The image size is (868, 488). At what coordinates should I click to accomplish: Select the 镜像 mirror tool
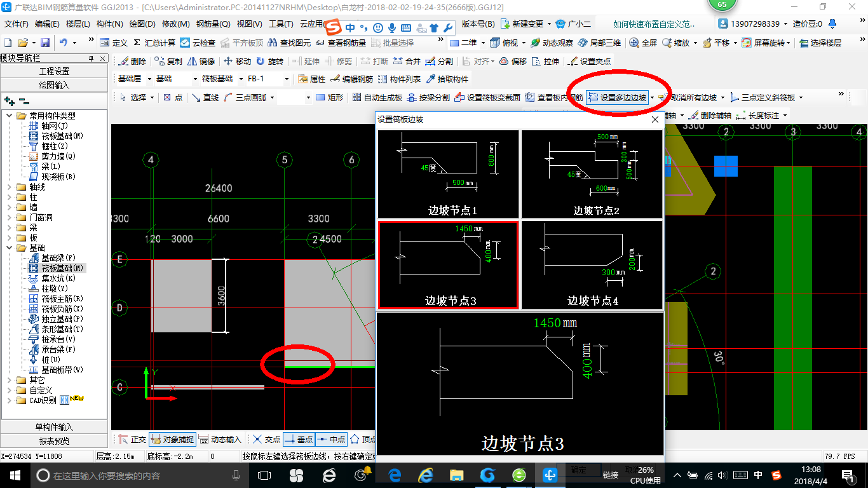pos(201,62)
